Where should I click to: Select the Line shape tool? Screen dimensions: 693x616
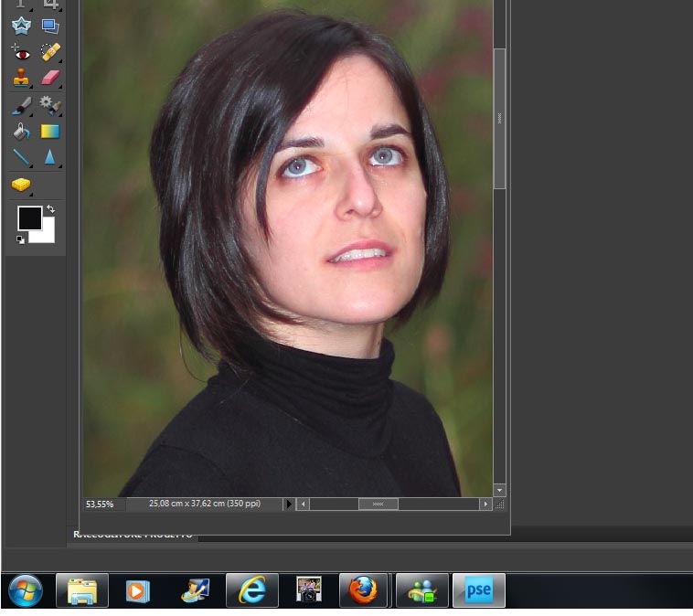coord(21,158)
